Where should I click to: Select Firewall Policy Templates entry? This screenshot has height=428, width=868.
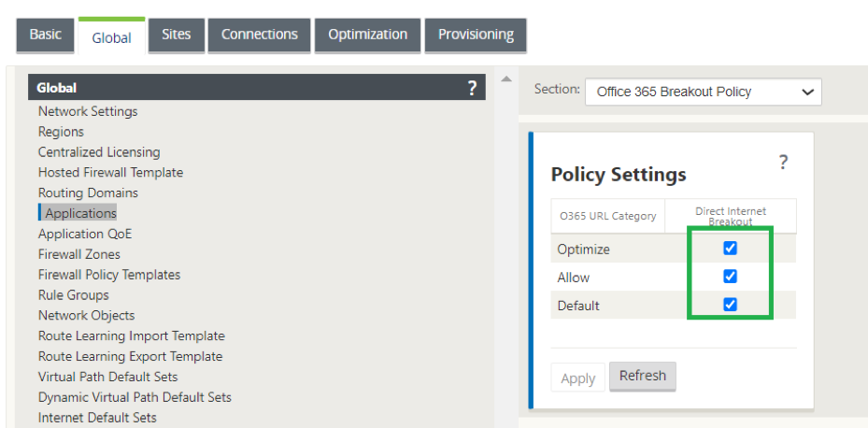click(x=109, y=275)
